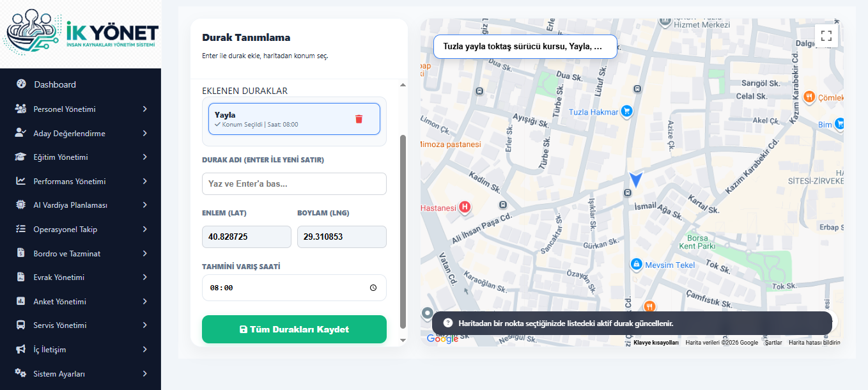Viewport: 868px width, 390px height.
Task: Click the Evrak Yönetimi document icon
Action: click(x=21, y=277)
